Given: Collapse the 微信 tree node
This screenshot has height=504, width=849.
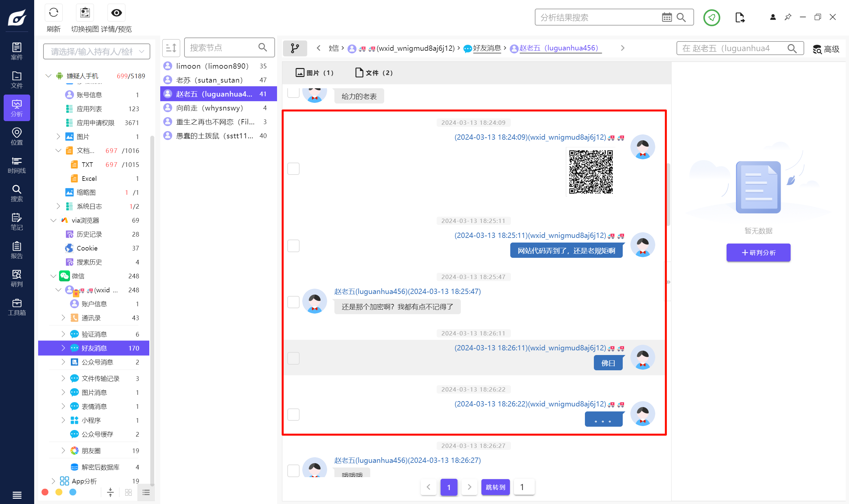Looking at the screenshot, I should (x=53, y=276).
